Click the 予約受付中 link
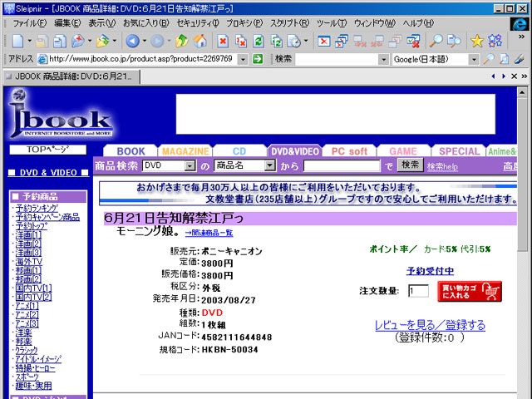This screenshot has width=532, height=399. tap(430, 271)
